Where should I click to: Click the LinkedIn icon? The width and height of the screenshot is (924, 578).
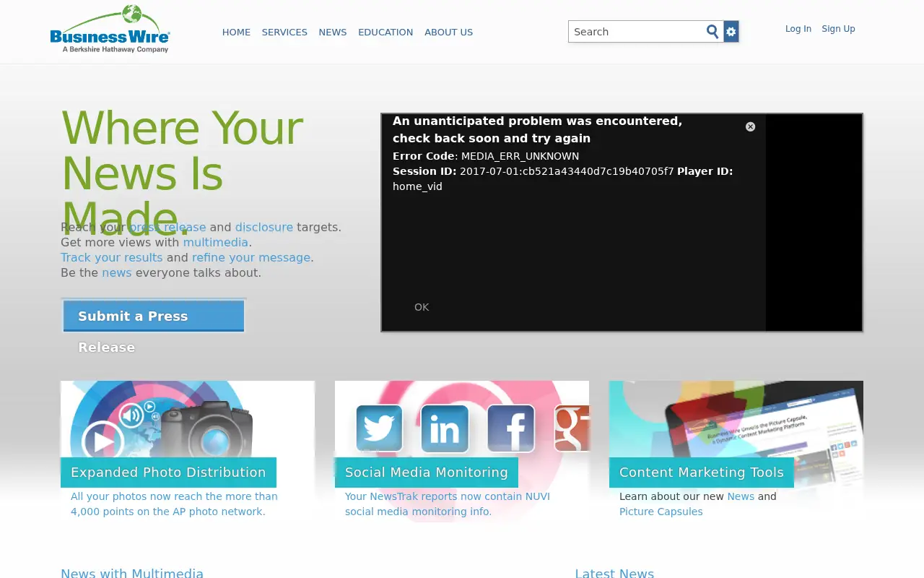click(445, 428)
